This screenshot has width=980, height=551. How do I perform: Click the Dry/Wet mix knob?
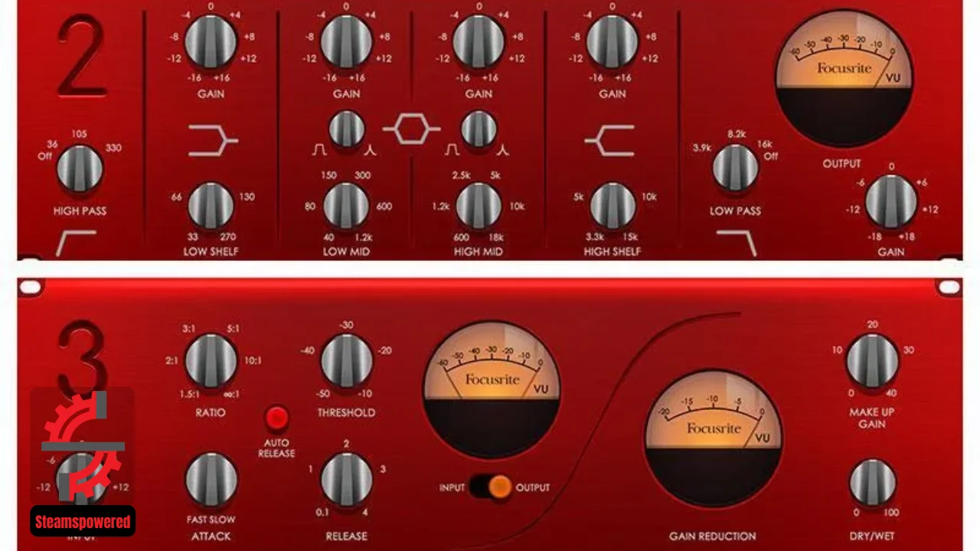pos(873,484)
